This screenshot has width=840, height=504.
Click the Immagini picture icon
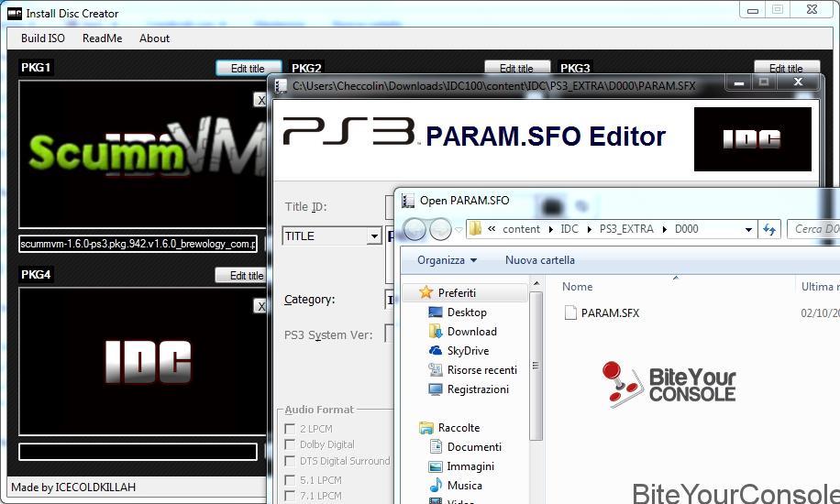(436, 466)
